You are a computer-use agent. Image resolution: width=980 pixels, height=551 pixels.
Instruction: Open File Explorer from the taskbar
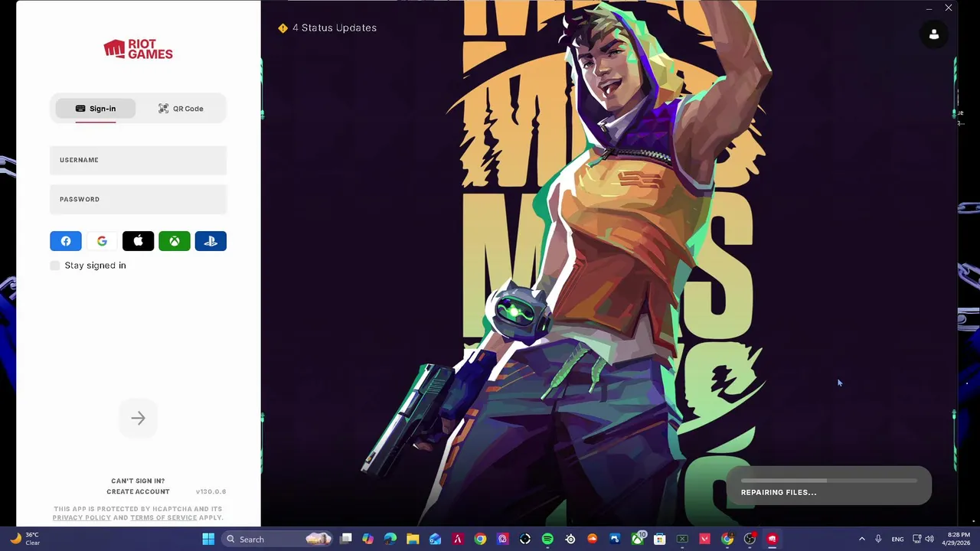click(413, 539)
